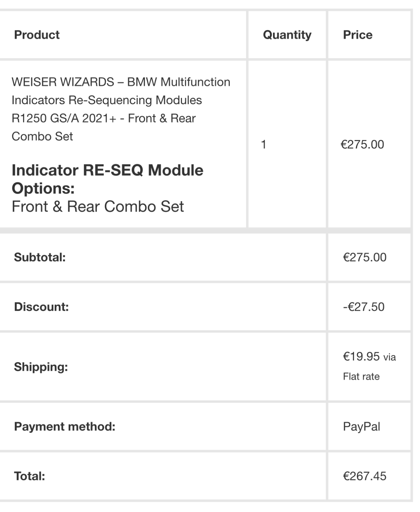This screenshot has width=420, height=512.
Task: Click the PayPal payment method value
Action: pyautogui.click(x=361, y=427)
